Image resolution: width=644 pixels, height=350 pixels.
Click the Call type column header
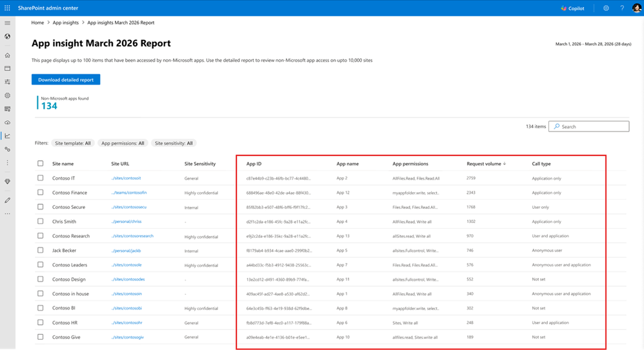point(541,164)
